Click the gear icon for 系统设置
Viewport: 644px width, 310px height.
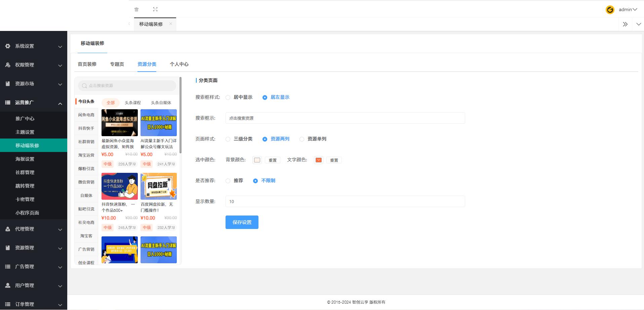coord(8,46)
